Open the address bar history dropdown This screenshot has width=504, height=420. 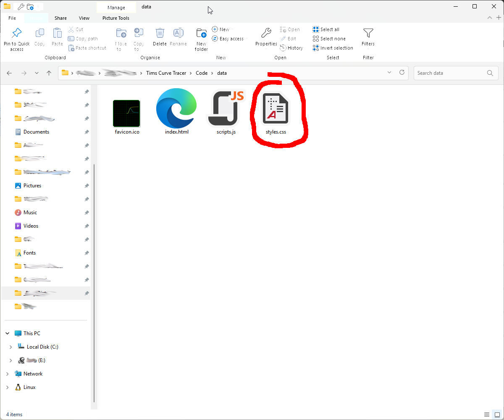[x=389, y=73]
